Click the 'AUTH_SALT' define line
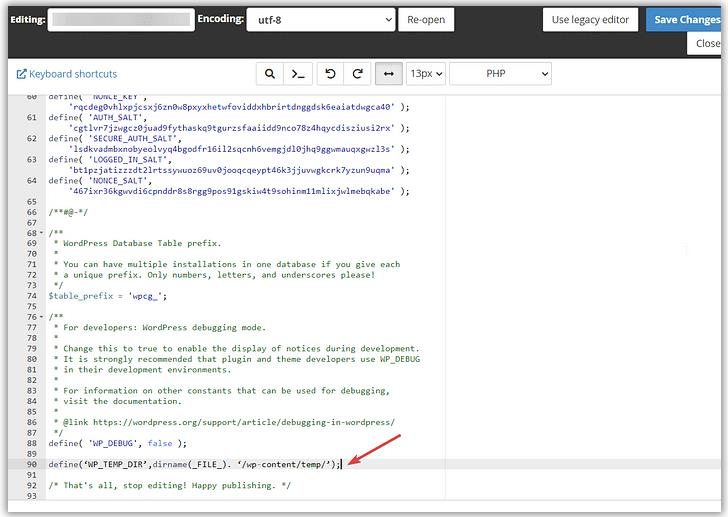728x517 pixels. click(98, 117)
